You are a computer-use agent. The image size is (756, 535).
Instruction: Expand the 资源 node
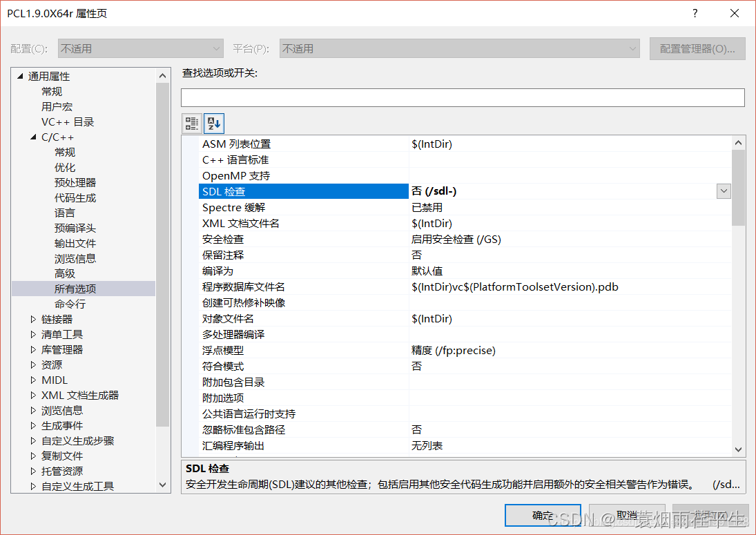point(33,364)
